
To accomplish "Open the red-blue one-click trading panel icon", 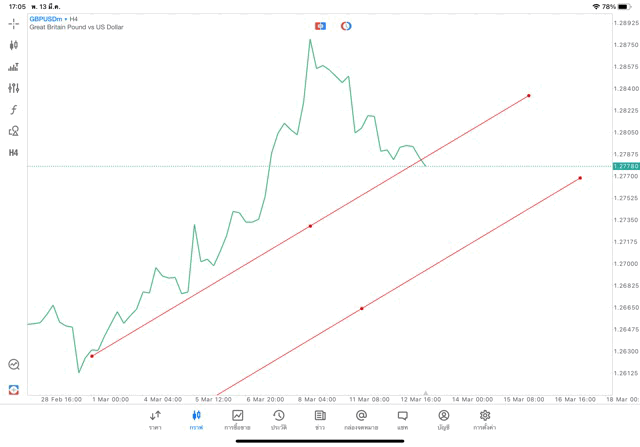I will click(x=321, y=25).
